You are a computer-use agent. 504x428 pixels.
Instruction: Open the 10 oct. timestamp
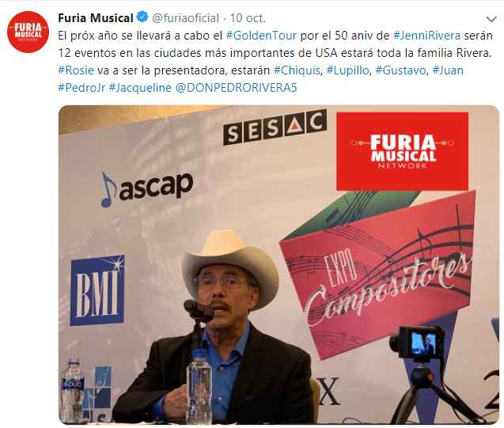click(x=248, y=18)
